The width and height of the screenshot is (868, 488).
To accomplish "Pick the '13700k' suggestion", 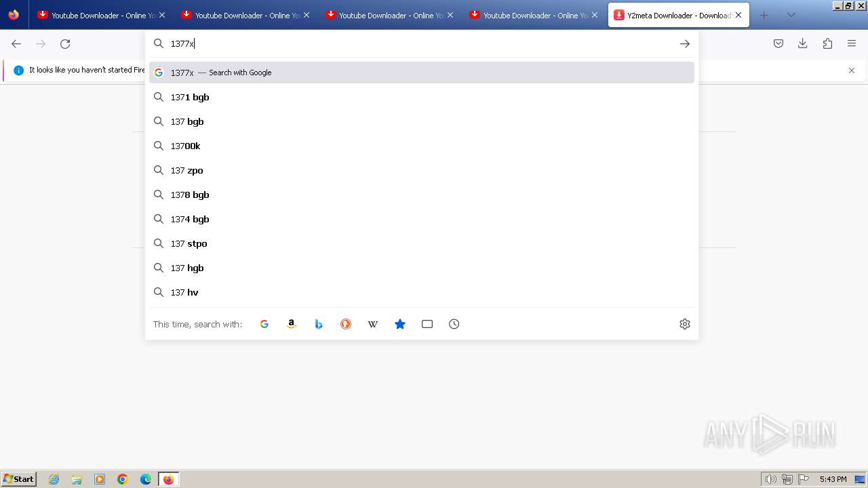I will (x=422, y=146).
